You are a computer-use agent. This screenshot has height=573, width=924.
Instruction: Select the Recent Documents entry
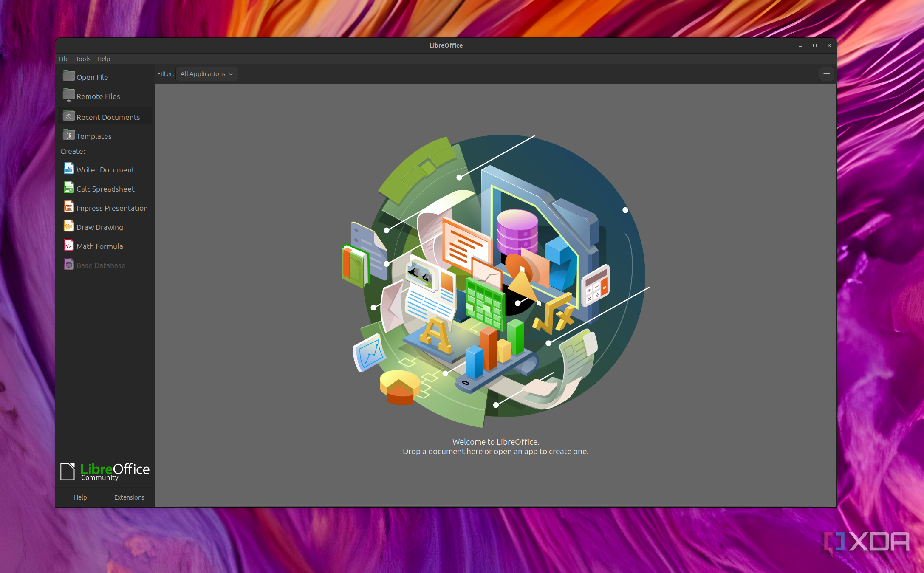click(108, 117)
